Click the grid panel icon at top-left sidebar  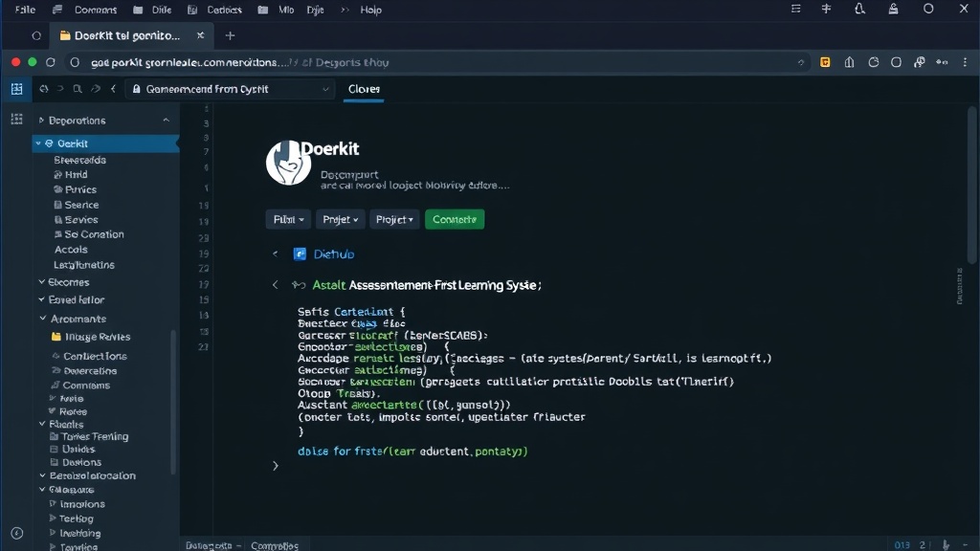[x=17, y=89]
